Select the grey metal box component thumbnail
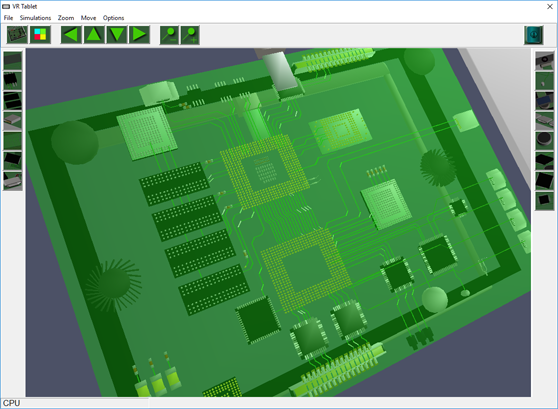 click(13, 121)
